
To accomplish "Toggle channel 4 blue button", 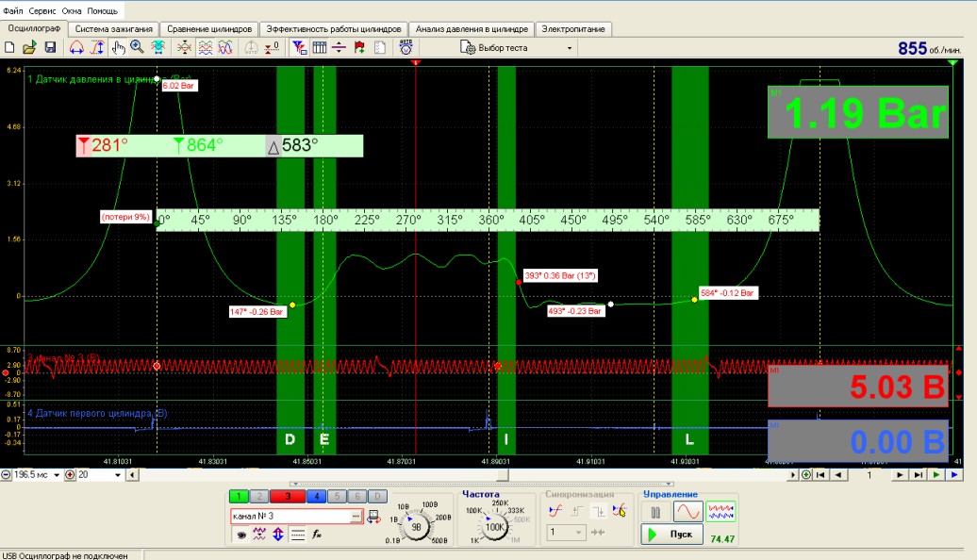I will coord(316,497).
